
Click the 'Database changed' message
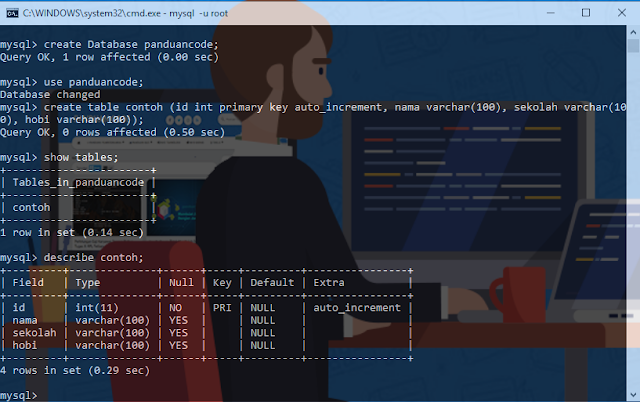click(50, 95)
